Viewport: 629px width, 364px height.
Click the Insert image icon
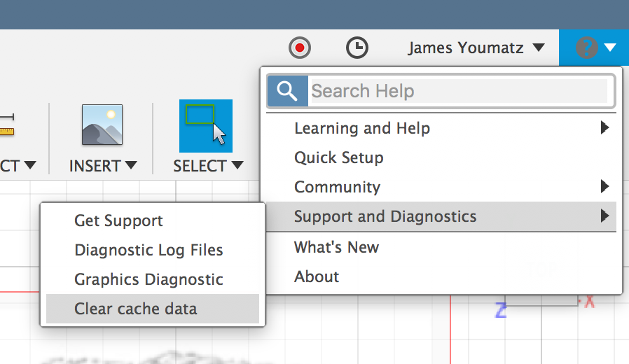[102, 125]
